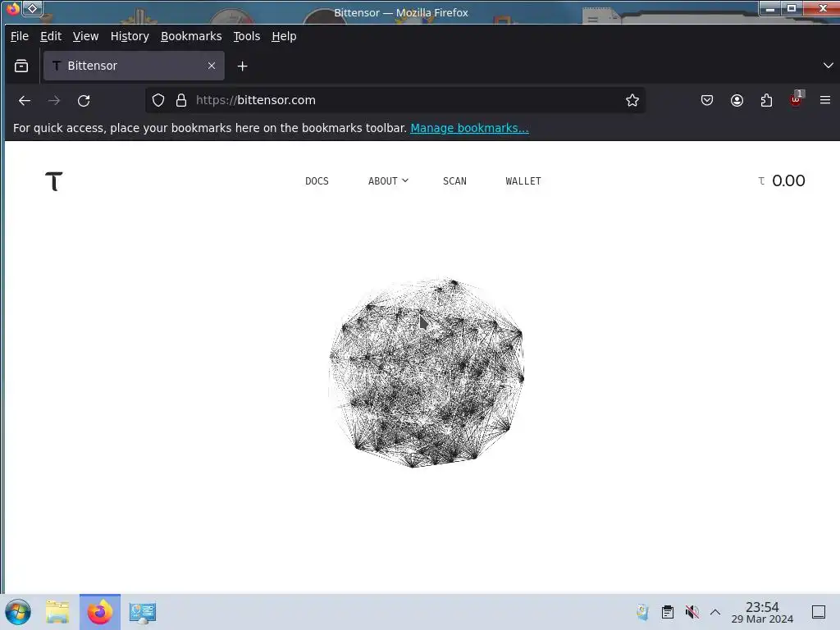Open the file manager taskbar icon
Viewport: 840px width, 630px height.
58,612
